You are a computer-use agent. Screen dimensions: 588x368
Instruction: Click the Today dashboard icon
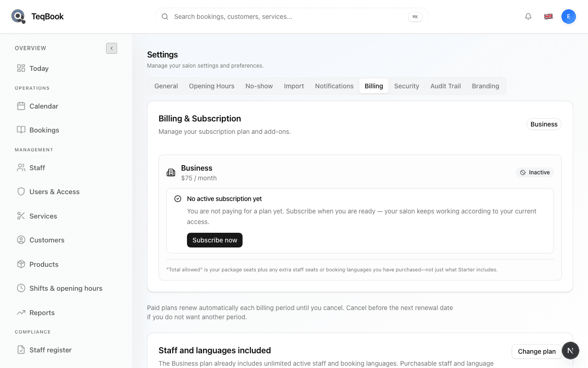[21, 69]
